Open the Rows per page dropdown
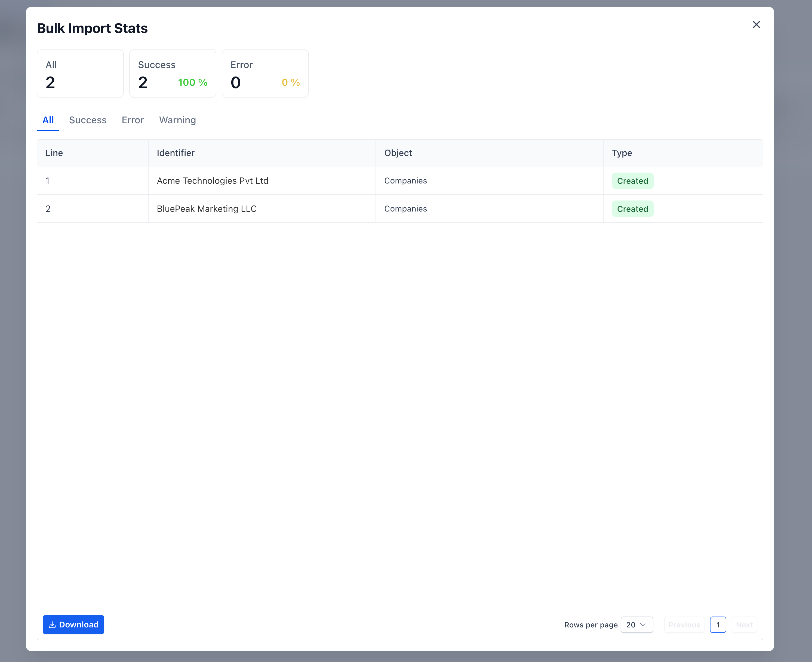The width and height of the screenshot is (812, 662). pos(636,625)
